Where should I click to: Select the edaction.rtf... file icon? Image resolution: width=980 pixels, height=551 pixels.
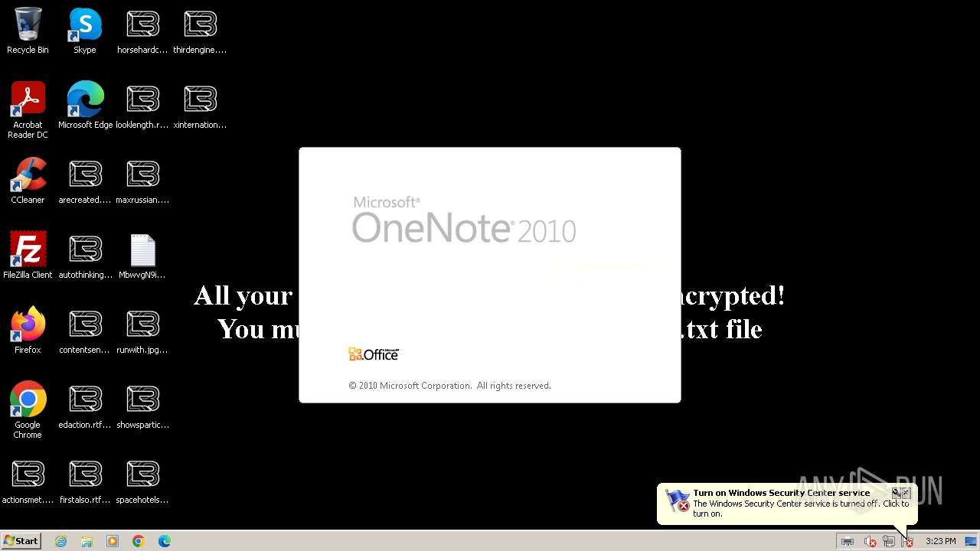[x=85, y=406]
